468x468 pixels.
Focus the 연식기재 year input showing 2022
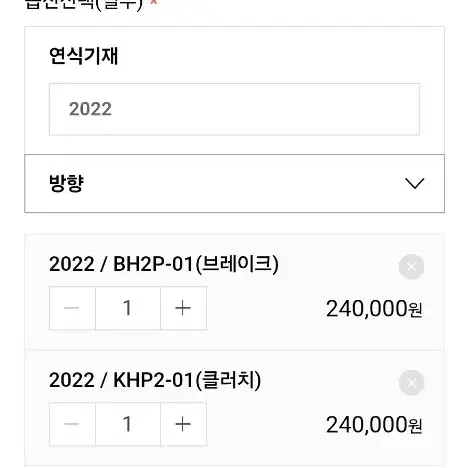click(234, 109)
